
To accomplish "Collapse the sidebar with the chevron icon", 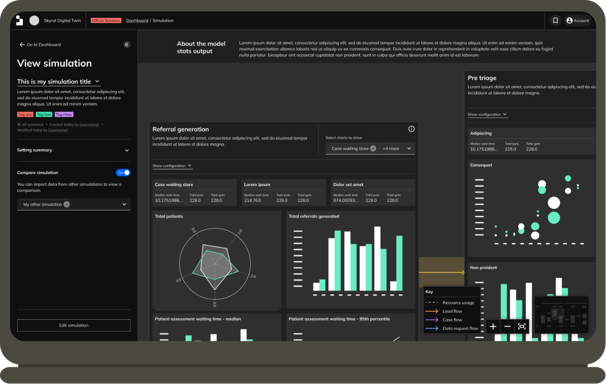I will click(x=126, y=44).
